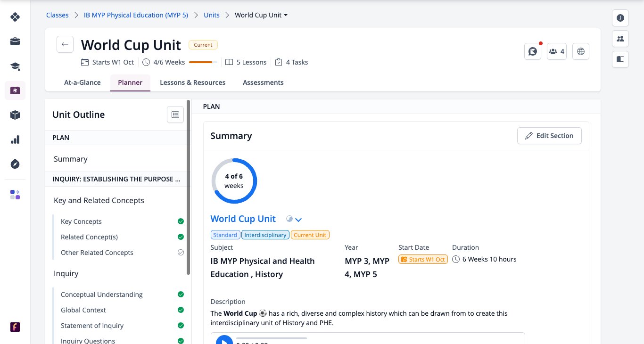Click the audio player seek bar
This screenshot has height=344, width=644.
tap(271, 338)
